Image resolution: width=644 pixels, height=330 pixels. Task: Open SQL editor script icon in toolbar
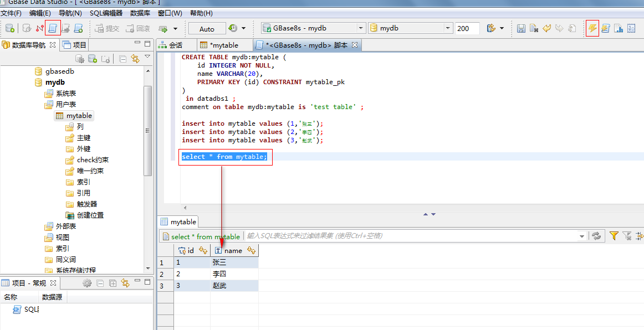pyautogui.click(x=53, y=28)
